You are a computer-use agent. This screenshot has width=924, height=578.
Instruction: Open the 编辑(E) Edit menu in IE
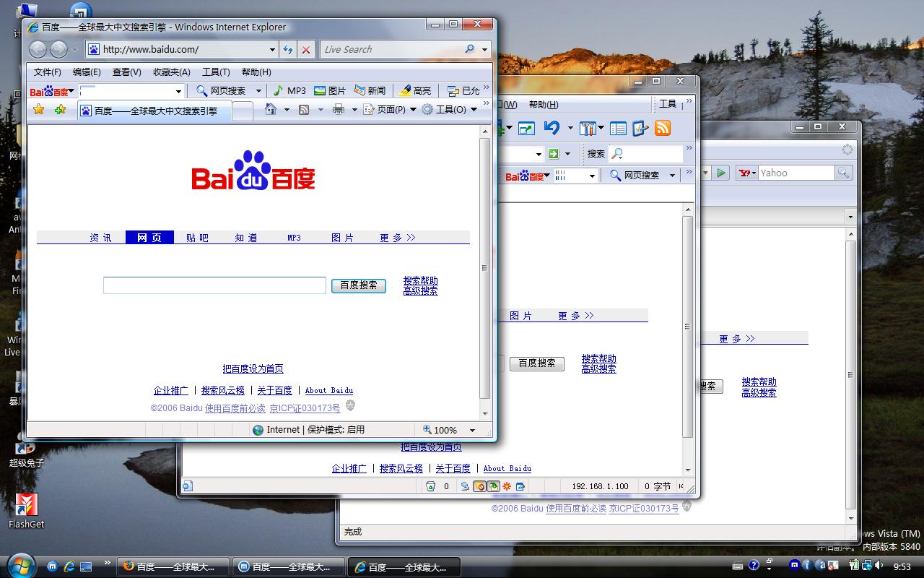pyautogui.click(x=87, y=72)
